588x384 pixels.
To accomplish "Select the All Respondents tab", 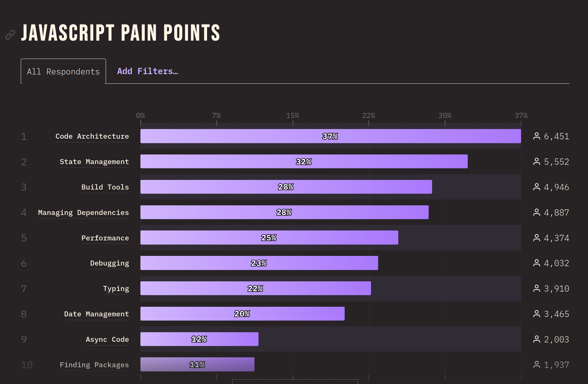I will tap(63, 72).
